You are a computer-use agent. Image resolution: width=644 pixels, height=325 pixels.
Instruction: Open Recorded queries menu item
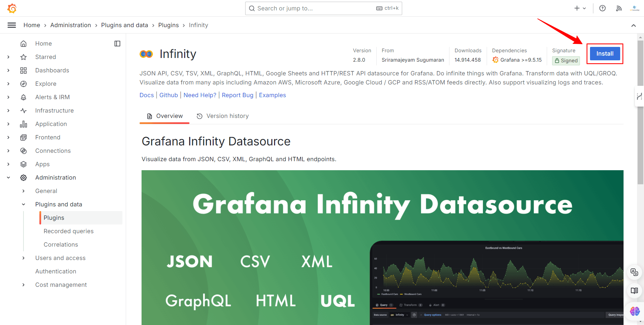tap(68, 231)
